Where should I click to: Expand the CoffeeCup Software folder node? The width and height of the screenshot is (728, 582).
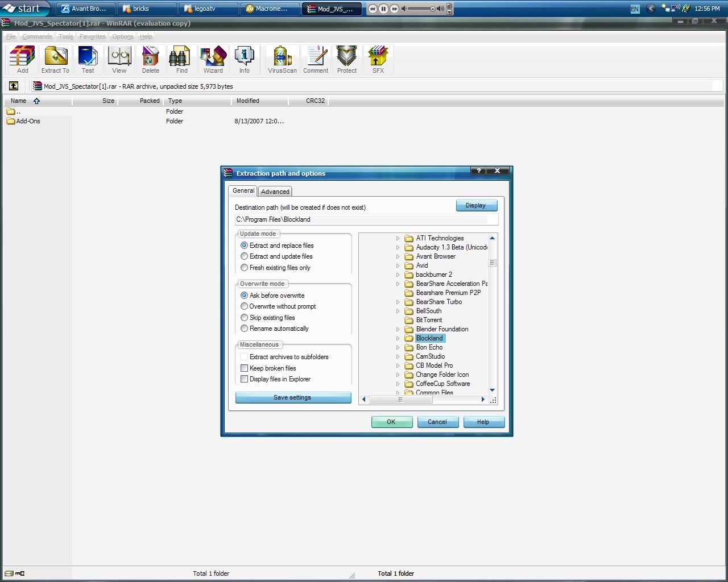398,384
